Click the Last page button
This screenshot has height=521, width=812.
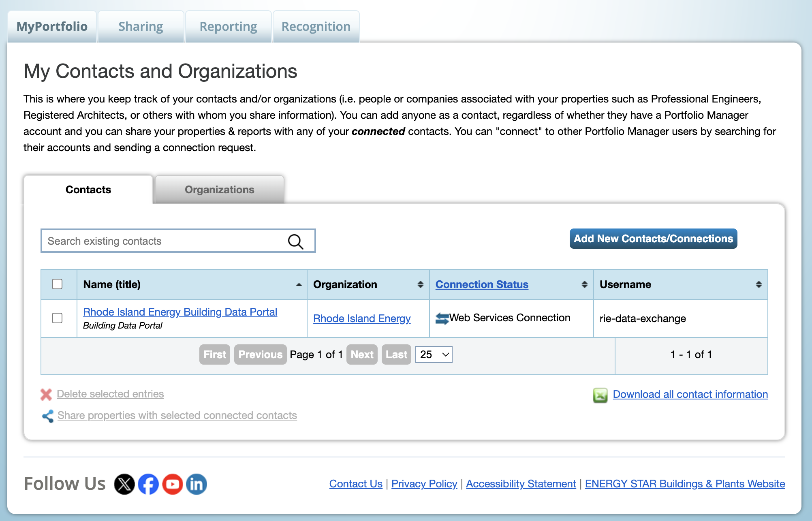click(396, 354)
